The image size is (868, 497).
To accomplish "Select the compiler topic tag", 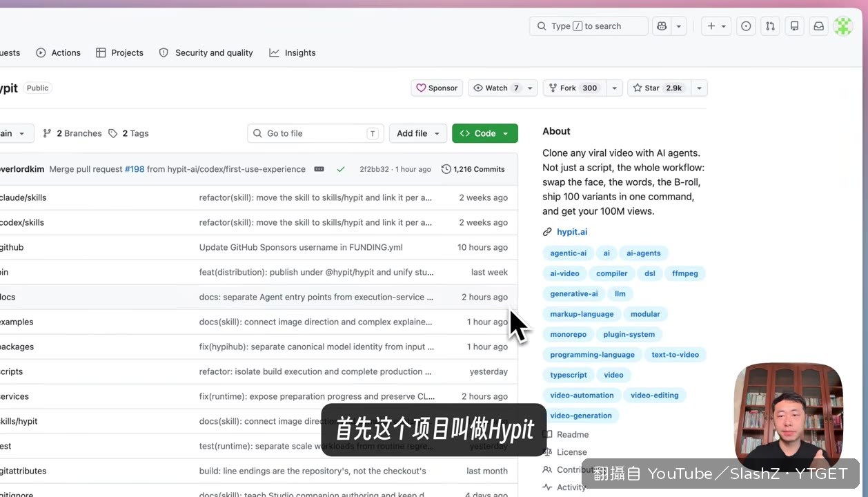I will [x=612, y=273].
